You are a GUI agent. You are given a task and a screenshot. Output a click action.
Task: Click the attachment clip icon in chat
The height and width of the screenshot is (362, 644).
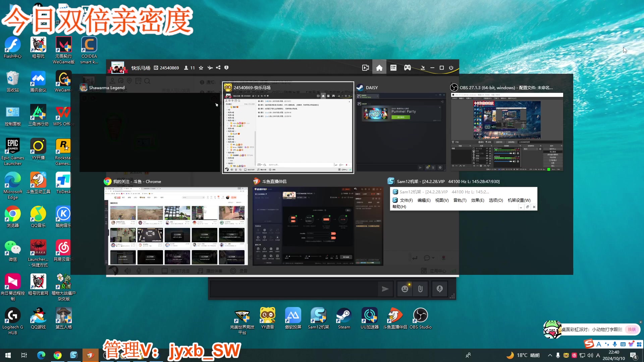(x=420, y=289)
